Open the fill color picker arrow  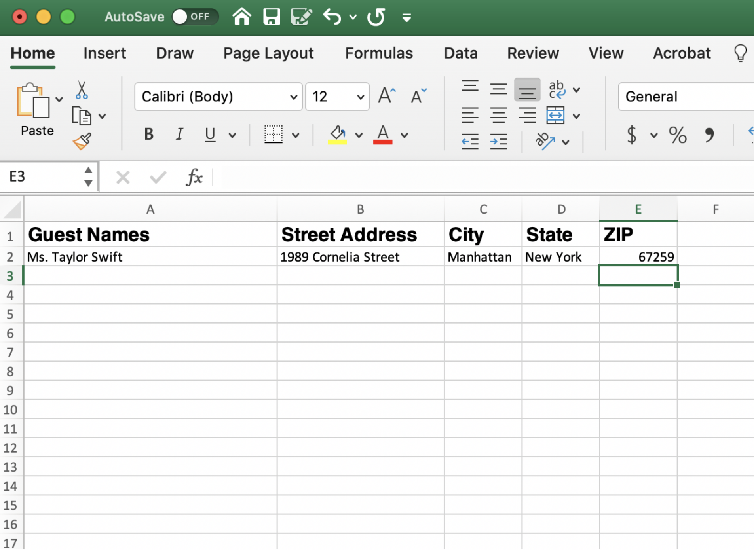pos(359,135)
